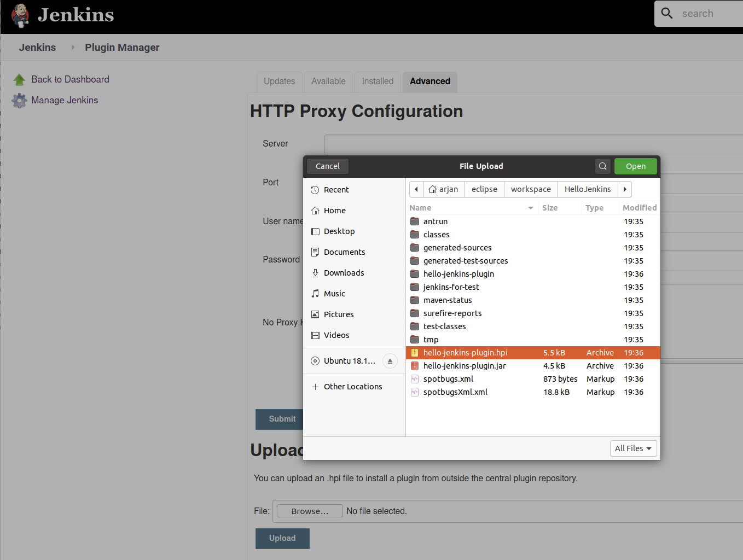Open the All Files filter dropdown
The width and height of the screenshot is (743, 560).
[x=633, y=448]
